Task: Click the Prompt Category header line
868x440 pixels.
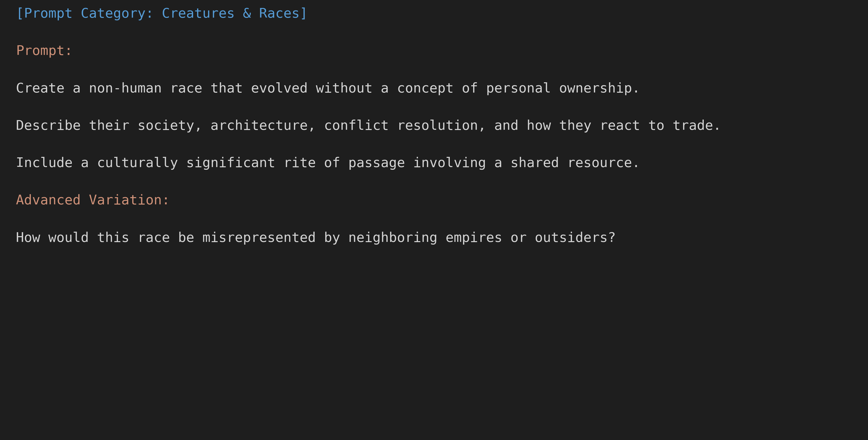Action: [x=162, y=13]
